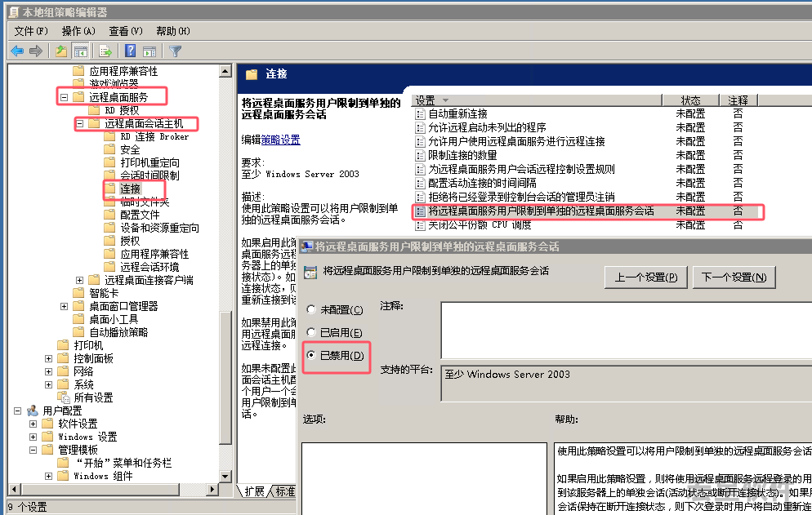Expand the 控制面板 tree node
Image resolution: width=812 pixels, height=515 pixels.
click(x=48, y=358)
